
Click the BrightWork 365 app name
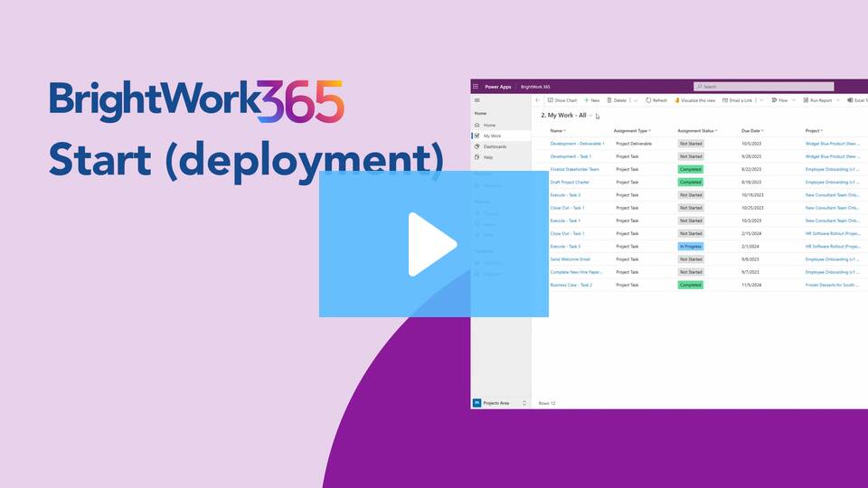point(535,87)
